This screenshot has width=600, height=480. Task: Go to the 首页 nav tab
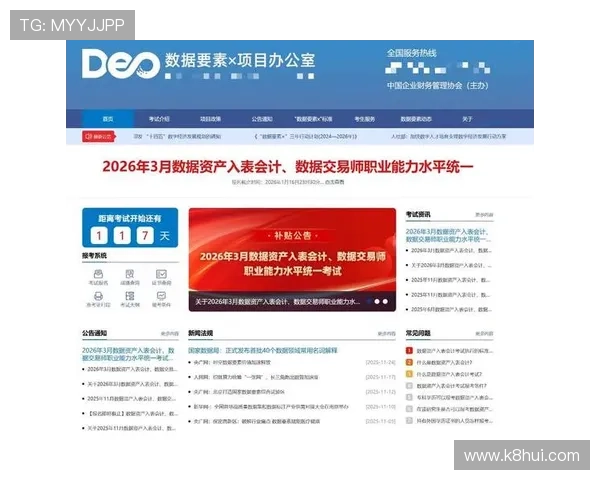108,119
